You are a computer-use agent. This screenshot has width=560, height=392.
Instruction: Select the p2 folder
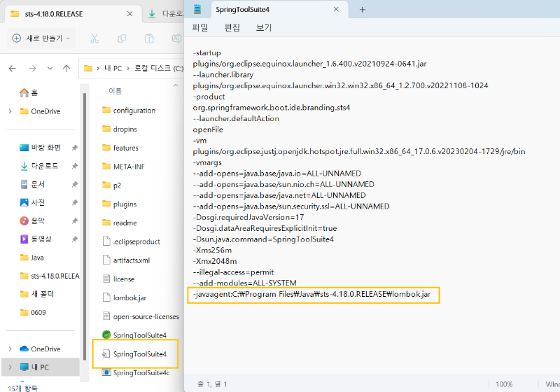[x=112, y=185]
